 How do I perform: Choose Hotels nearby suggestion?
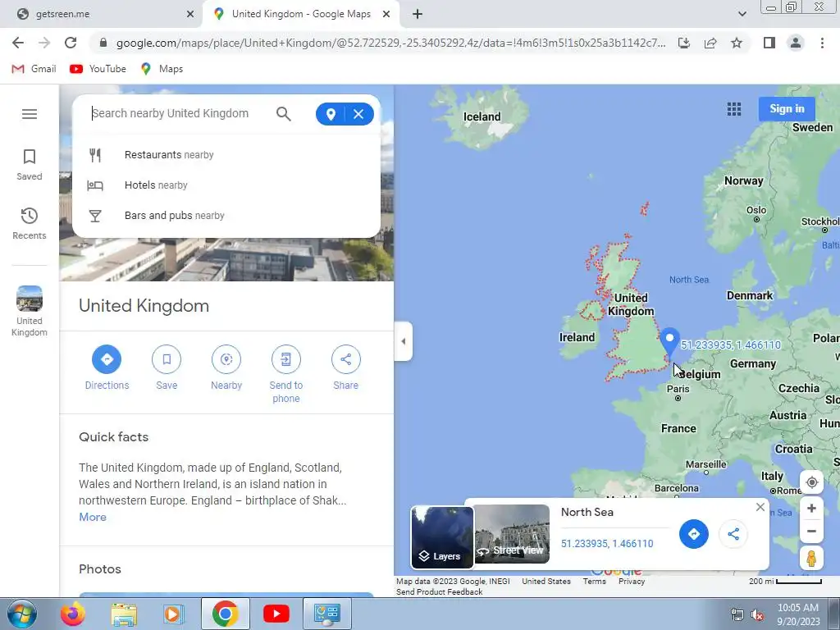(226, 185)
